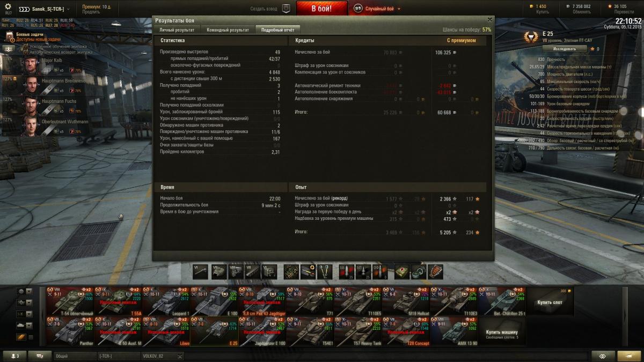Select 8,8 cm Pak 43 Jagdtiger
The image size is (644, 362).
pyautogui.click(x=262, y=301)
